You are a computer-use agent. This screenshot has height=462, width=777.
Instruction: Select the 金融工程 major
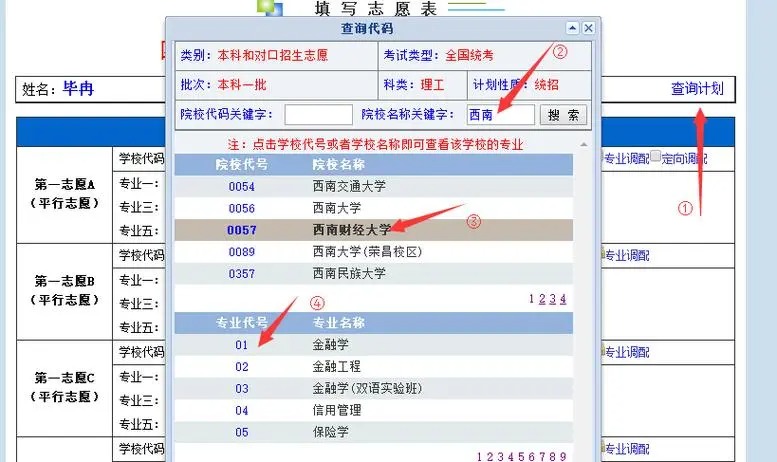coord(336,367)
